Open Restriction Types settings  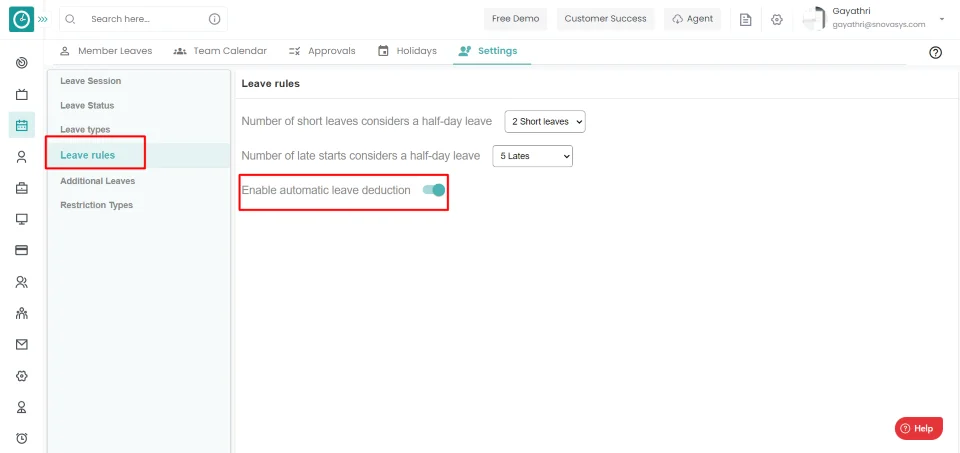point(96,205)
